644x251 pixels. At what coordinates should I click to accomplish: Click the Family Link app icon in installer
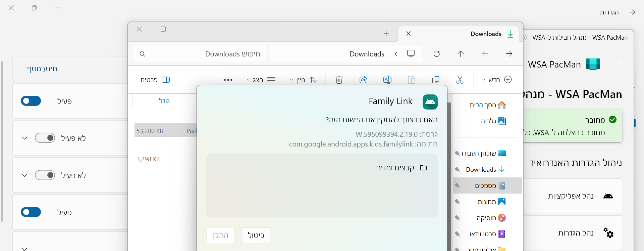(430, 102)
